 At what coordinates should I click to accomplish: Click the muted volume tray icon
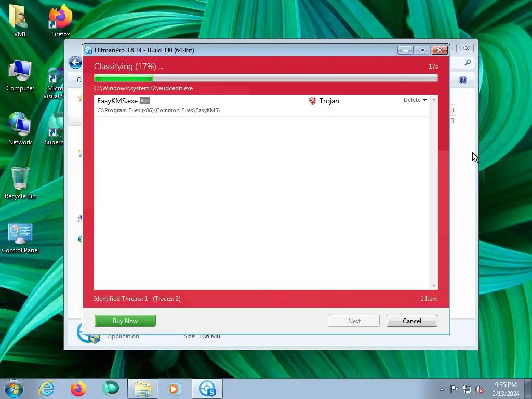point(480,390)
